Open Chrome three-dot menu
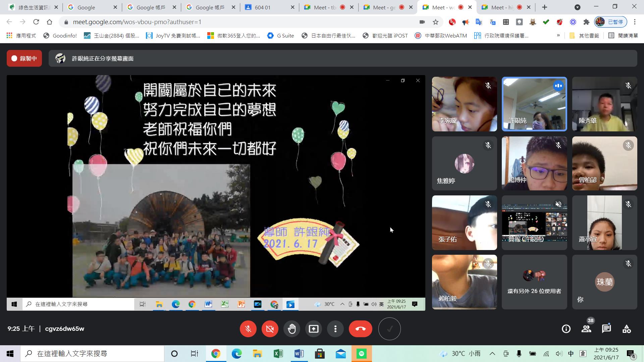This screenshot has width=644, height=362. [x=635, y=22]
